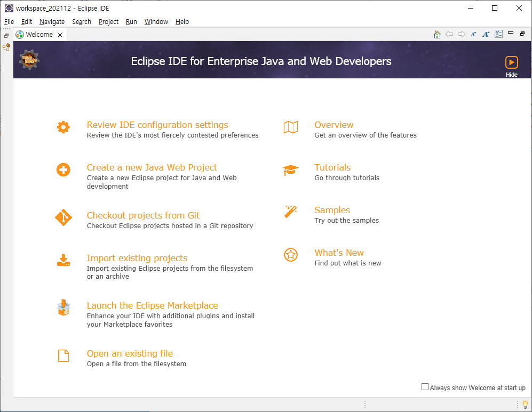Screen dimensions: 532x412
Task: Minimize the Welcome view pane
Action: (x=511, y=33)
